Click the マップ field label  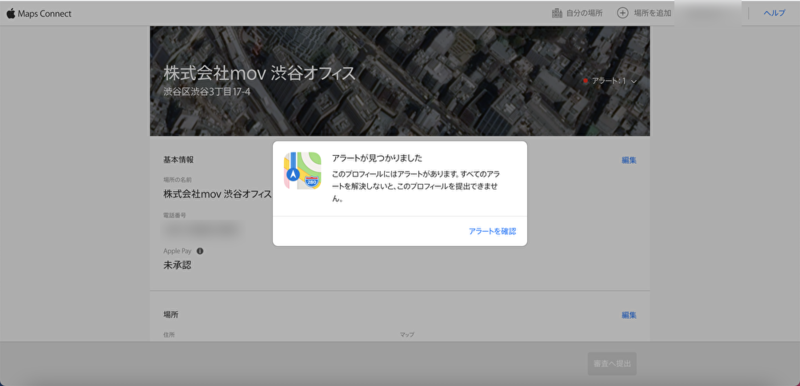407,334
